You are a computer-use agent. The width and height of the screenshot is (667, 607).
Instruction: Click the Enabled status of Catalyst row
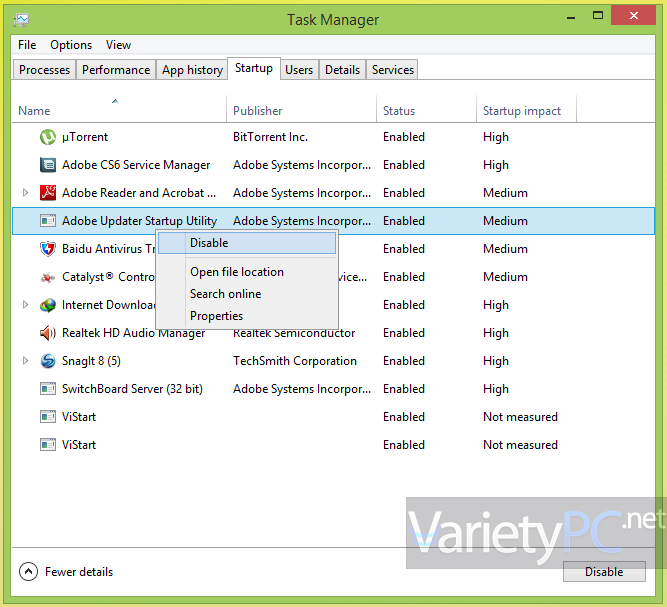pos(404,277)
